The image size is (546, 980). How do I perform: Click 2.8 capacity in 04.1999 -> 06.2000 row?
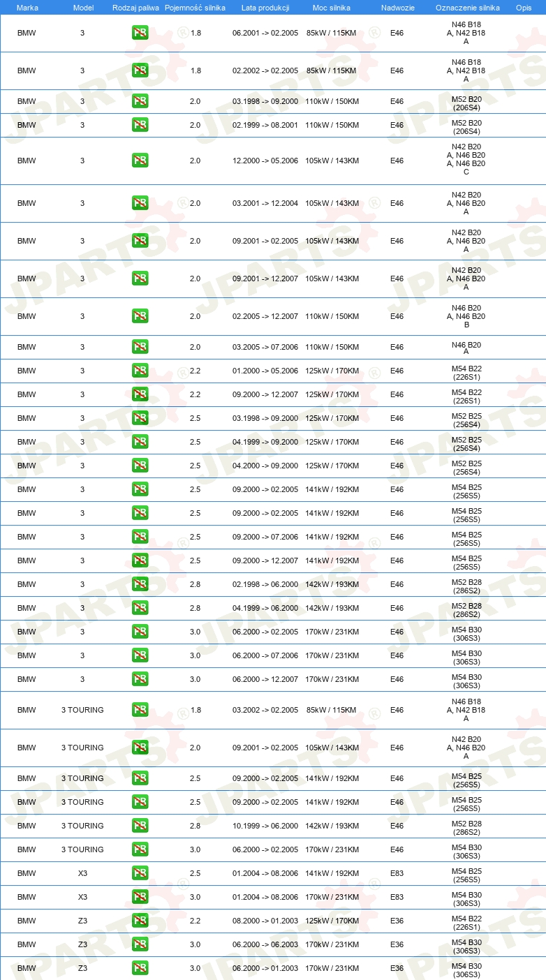[195, 608]
